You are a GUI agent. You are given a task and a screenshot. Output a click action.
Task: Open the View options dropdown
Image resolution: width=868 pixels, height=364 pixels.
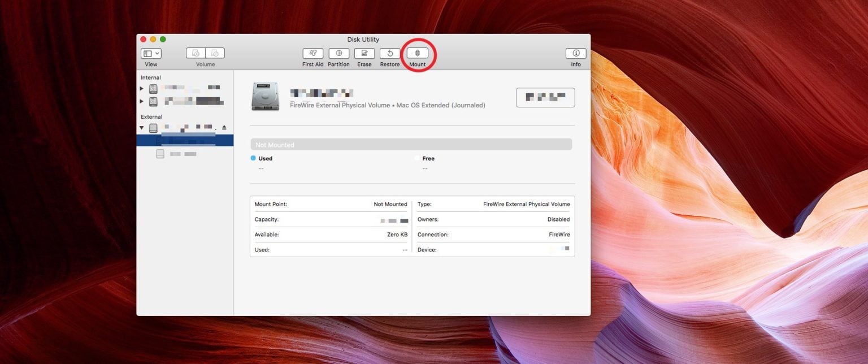[x=150, y=53]
